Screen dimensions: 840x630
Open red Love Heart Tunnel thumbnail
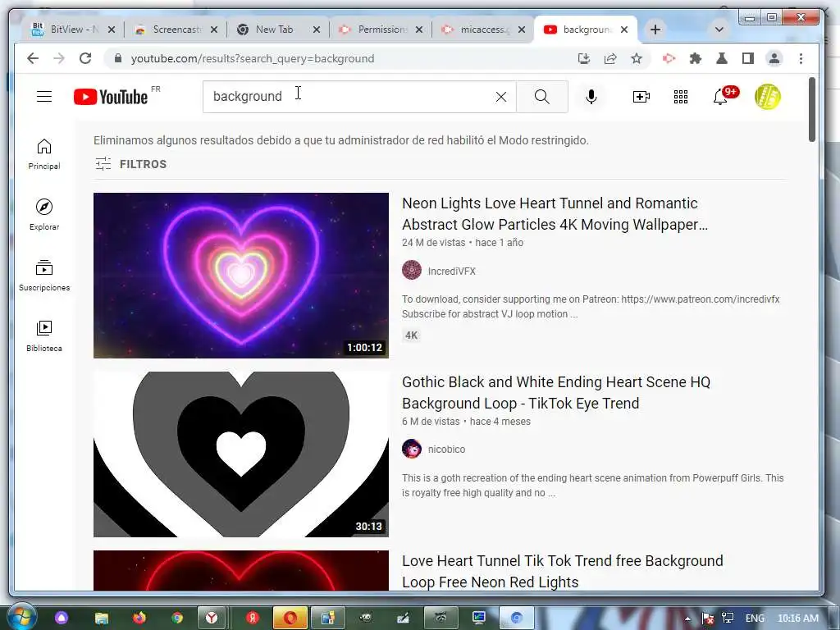pyautogui.click(x=241, y=571)
